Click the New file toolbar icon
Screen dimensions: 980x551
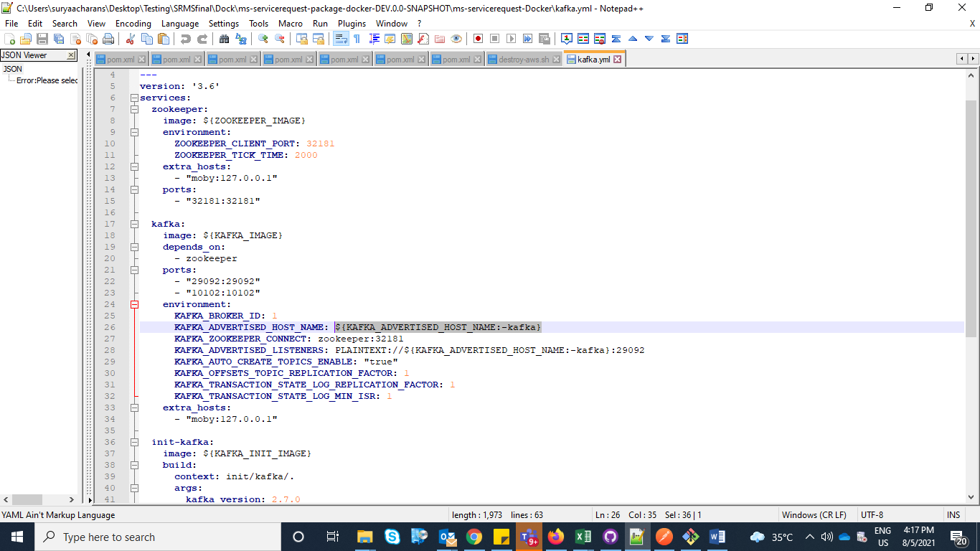(x=10, y=39)
